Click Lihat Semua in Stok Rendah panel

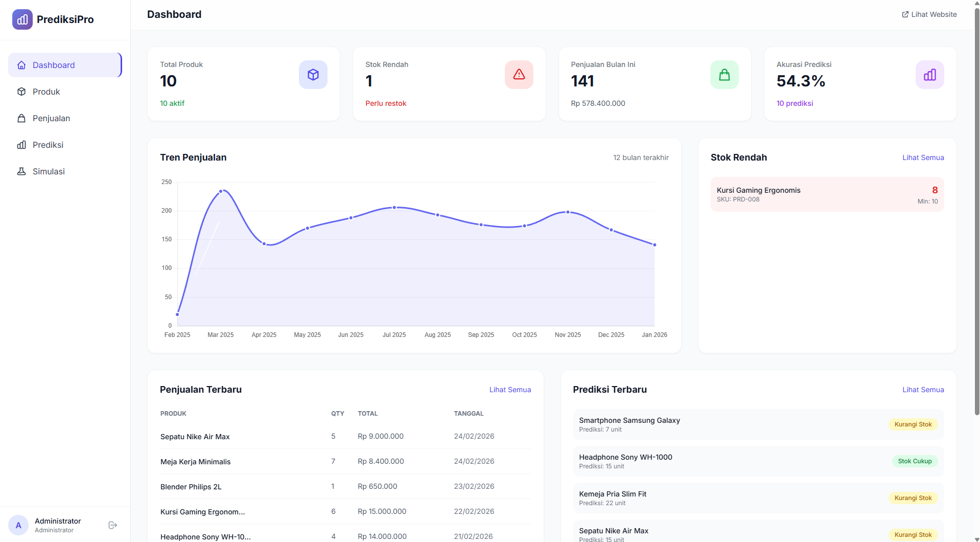coord(923,157)
